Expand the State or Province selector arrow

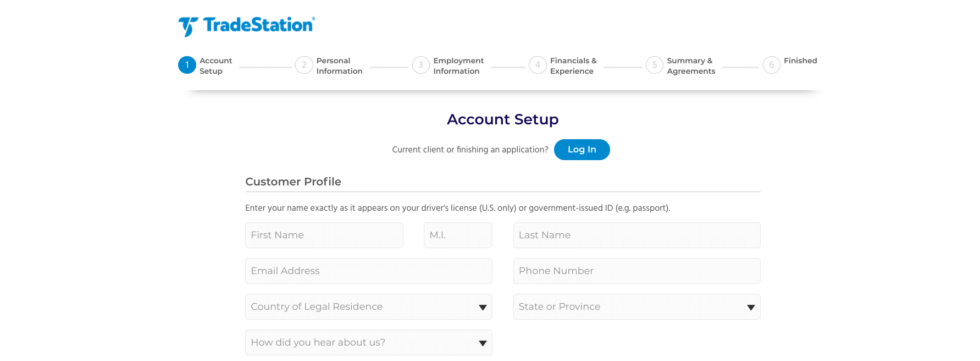[751, 307]
